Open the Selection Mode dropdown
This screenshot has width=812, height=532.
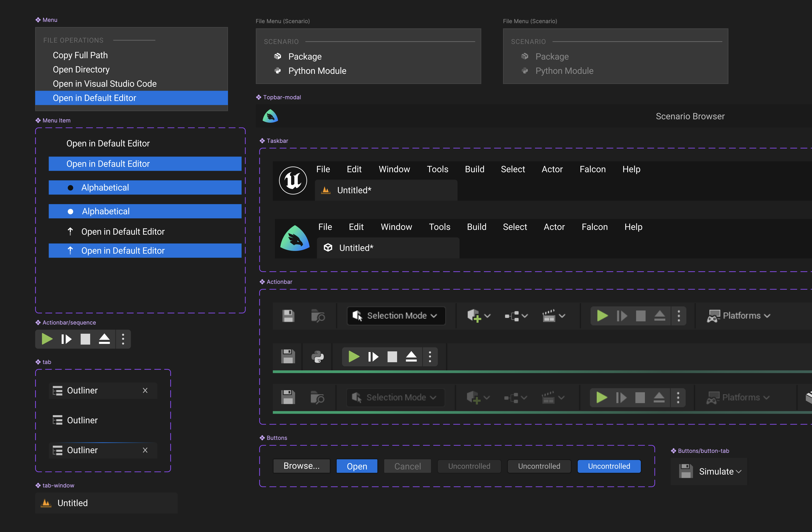tap(396, 316)
